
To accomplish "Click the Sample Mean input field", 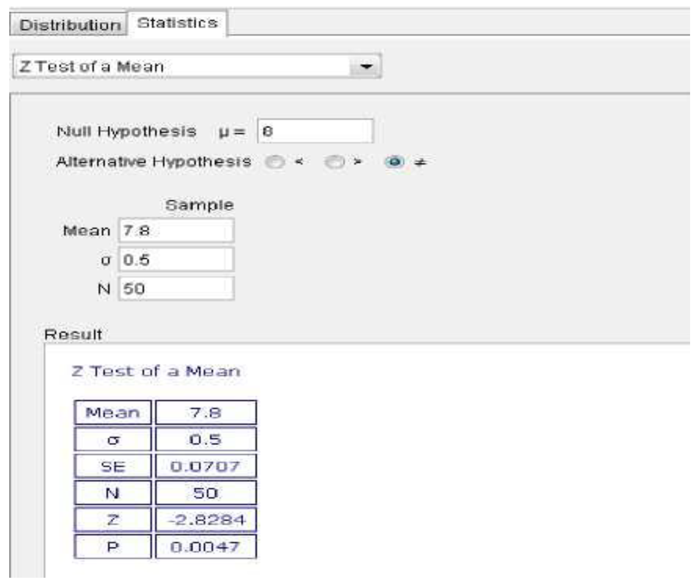I will pyautogui.click(x=176, y=231).
